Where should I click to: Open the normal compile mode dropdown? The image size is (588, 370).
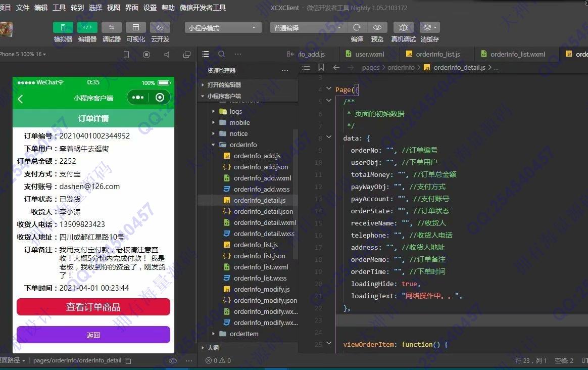(307, 28)
